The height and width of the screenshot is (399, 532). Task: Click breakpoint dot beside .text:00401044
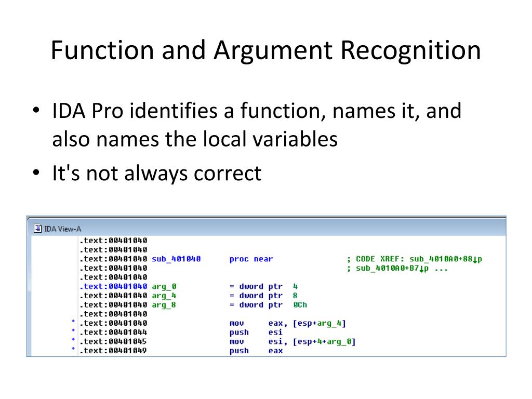pyautogui.click(x=73, y=330)
